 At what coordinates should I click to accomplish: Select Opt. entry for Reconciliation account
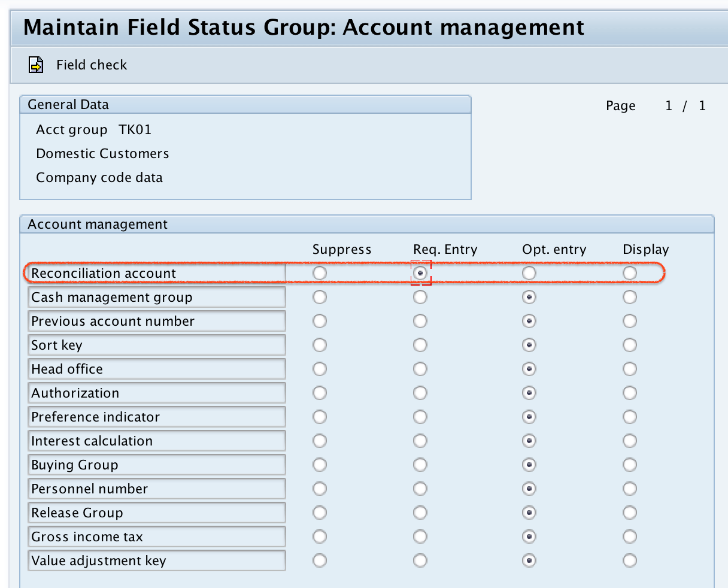[x=529, y=272]
